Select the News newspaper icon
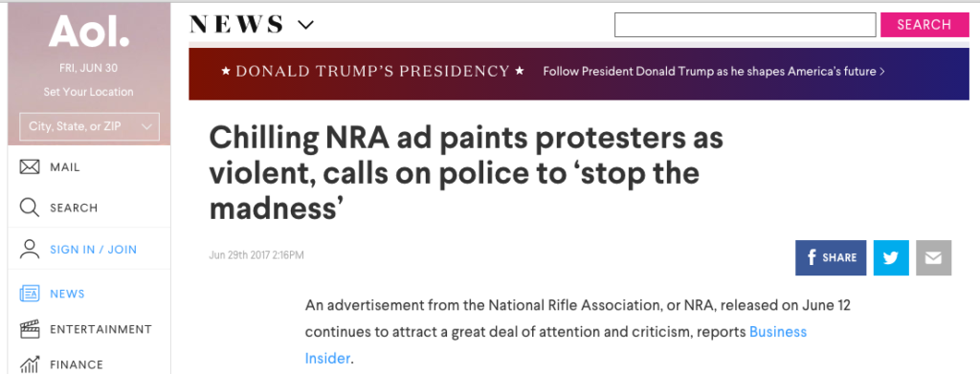The height and width of the screenshot is (374, 980). click(x=30, y=294)
